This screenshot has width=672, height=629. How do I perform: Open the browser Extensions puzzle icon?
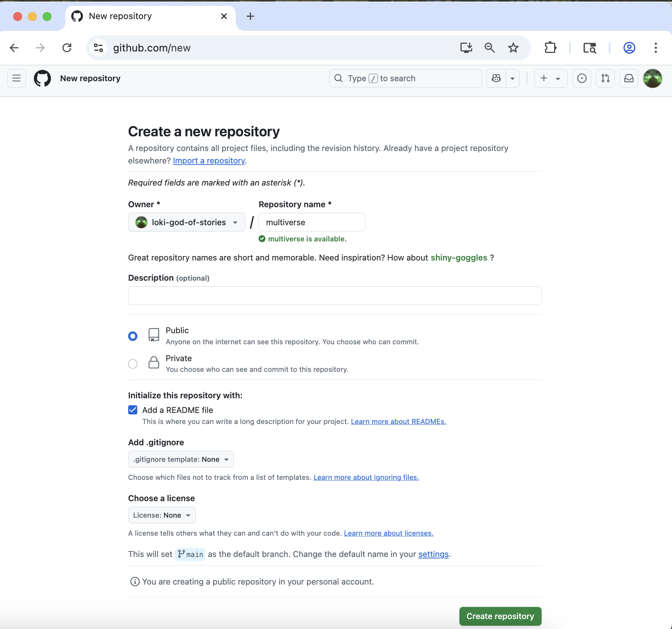pos(550,48)
